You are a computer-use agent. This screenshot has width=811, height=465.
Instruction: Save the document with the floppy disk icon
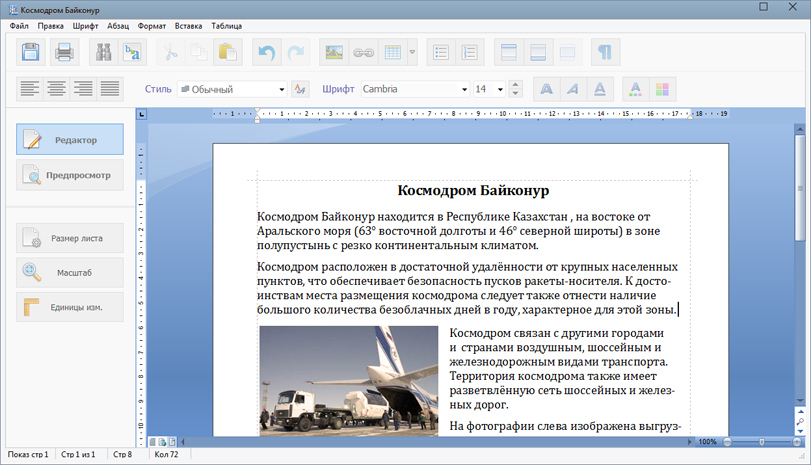pyautogui.click(x=31, y=52)
